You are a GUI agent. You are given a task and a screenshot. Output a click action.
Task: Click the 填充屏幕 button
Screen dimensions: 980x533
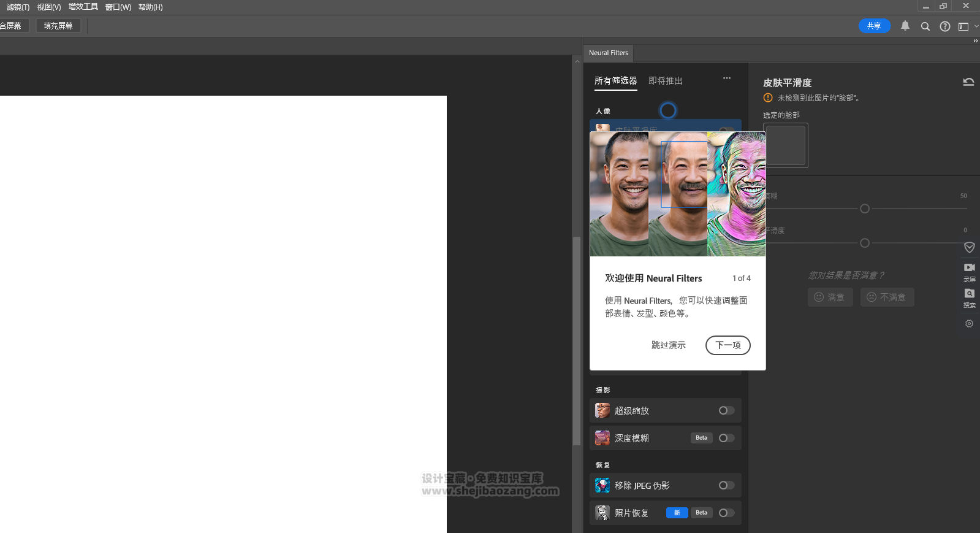point(58,26)
